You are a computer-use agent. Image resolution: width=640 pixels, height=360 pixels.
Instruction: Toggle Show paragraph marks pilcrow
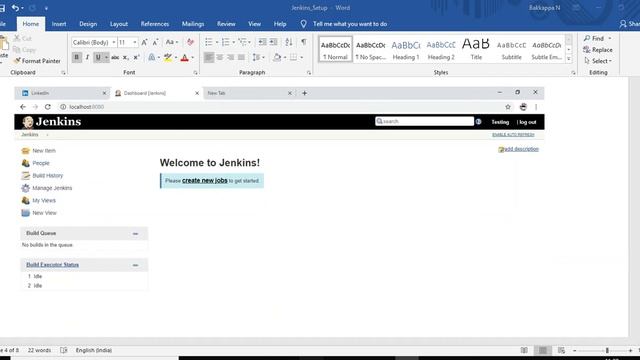[x=304, y=42]
